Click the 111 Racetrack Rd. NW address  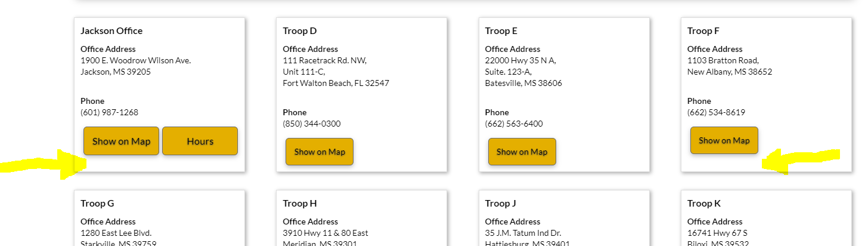(x=325, y=60)
